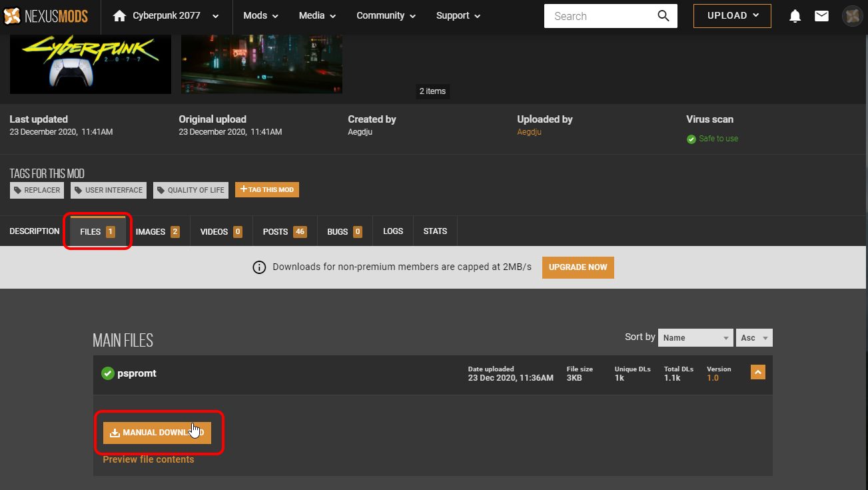
Task: Click the pspromt file name
Action: click(137, 373)
